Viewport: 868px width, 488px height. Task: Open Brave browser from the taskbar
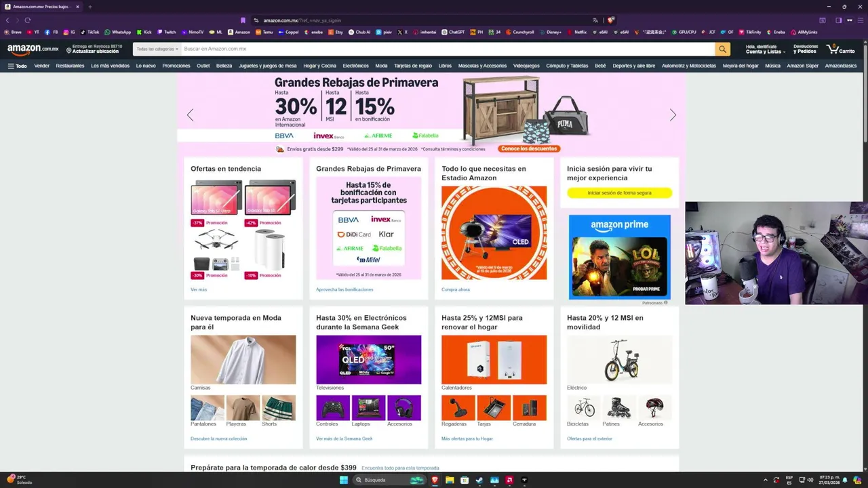point(435,480)
